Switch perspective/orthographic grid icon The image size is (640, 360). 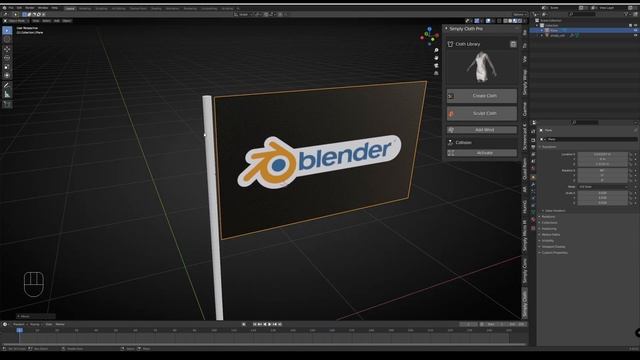click(436, 73)
